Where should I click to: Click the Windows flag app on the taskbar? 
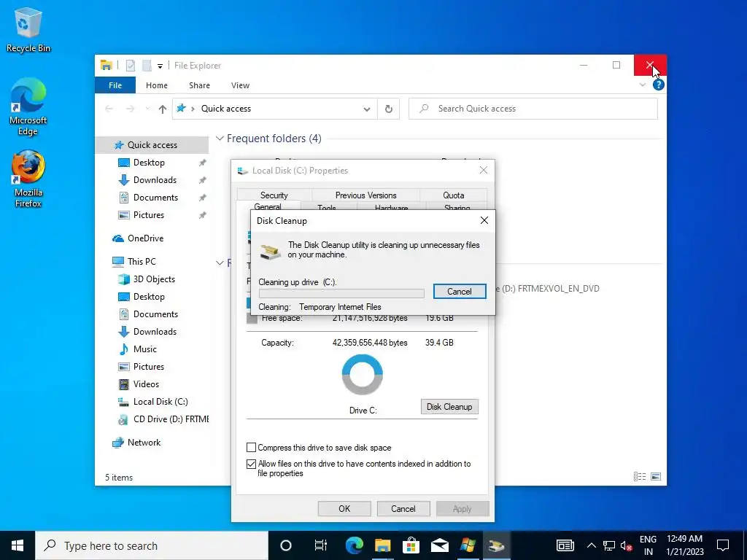click(468, 545)
